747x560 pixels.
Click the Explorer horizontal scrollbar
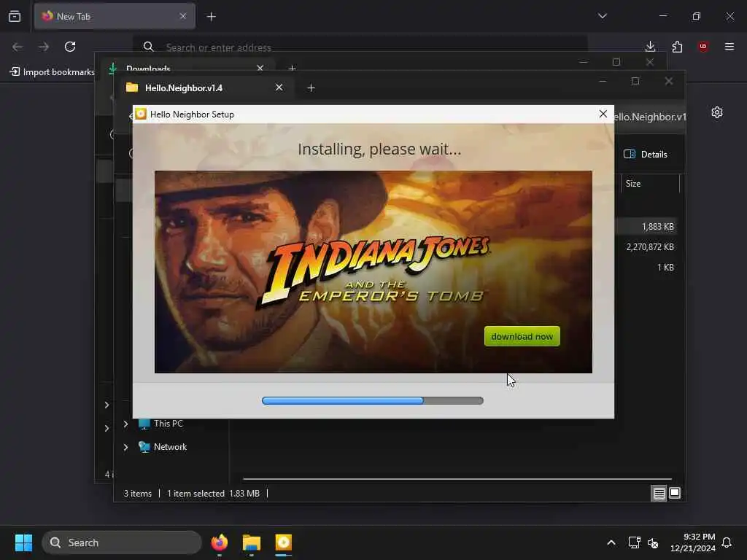(x=457, y=479)
